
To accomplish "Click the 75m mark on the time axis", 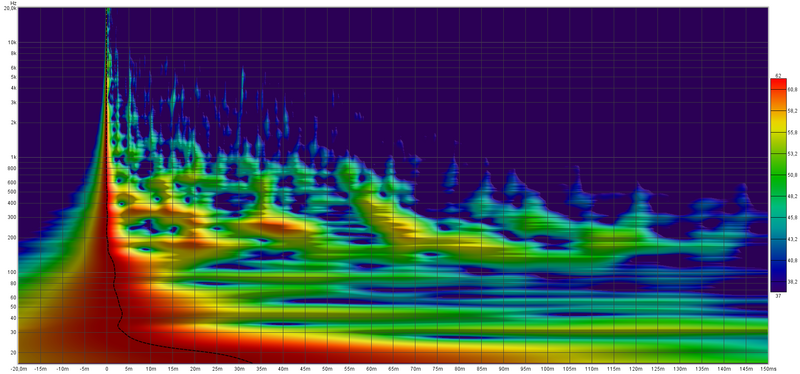I will click(x=437, y=368).
